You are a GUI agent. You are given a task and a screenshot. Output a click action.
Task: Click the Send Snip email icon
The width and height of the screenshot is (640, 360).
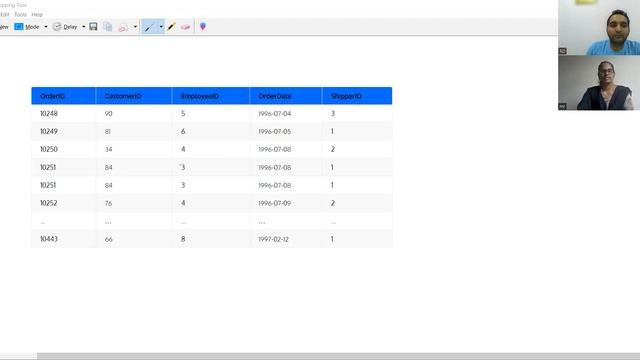click(x=123, y=27)
